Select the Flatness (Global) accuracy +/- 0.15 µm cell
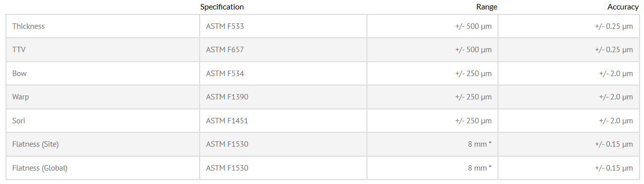644x184 pixels. click(569, 168)
